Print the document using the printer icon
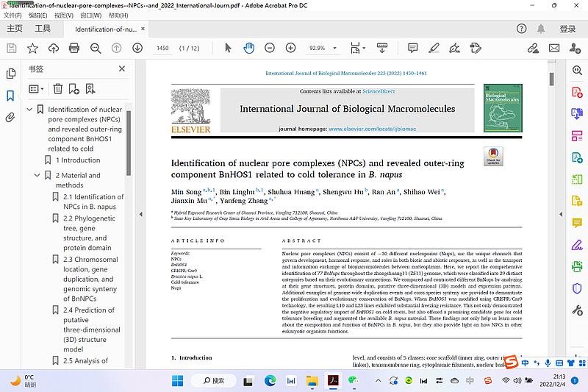Image resolution: width=588 pixels, height=392 pixels. pos(74,48)
